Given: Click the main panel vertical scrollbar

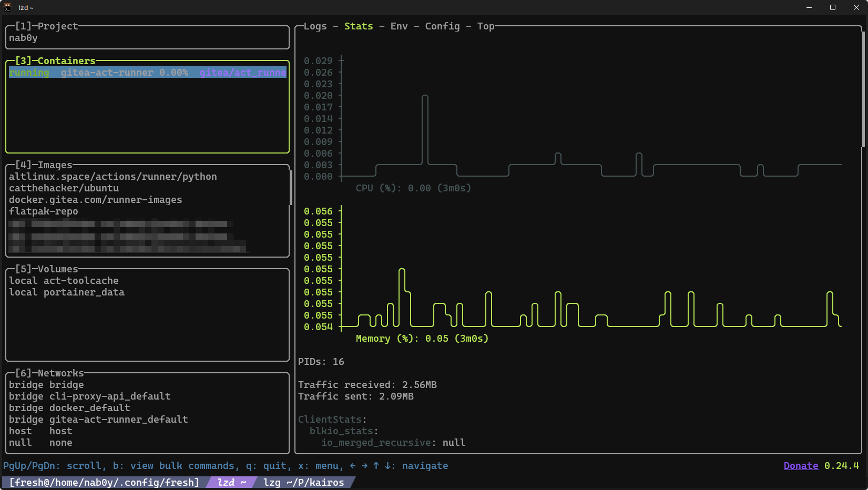Looking at the screenshot, I should 863,89.
